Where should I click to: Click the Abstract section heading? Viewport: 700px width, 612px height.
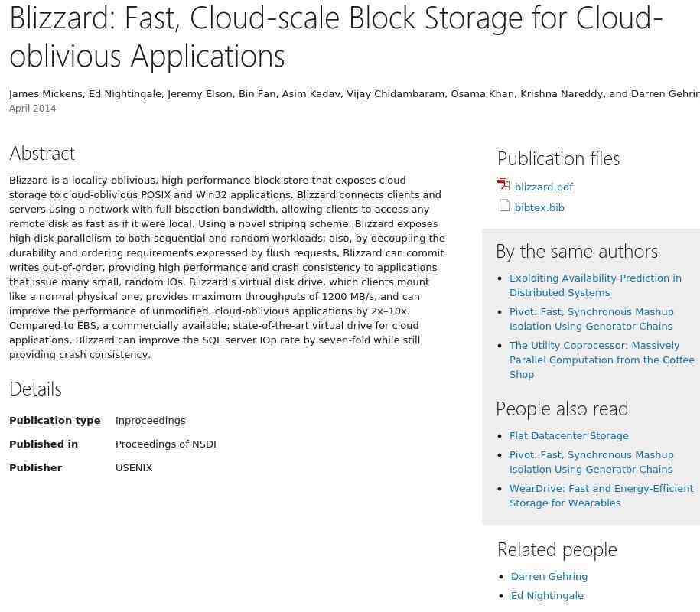[42, 153]
